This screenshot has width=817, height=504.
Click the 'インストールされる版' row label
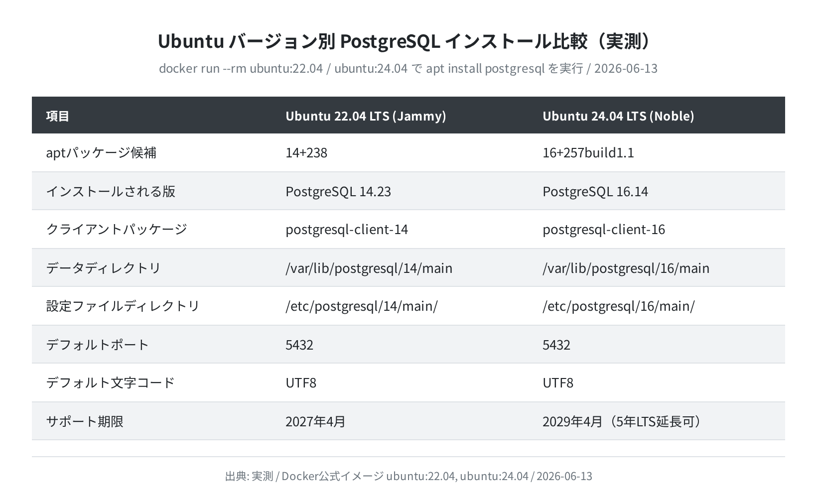[111, 191]
